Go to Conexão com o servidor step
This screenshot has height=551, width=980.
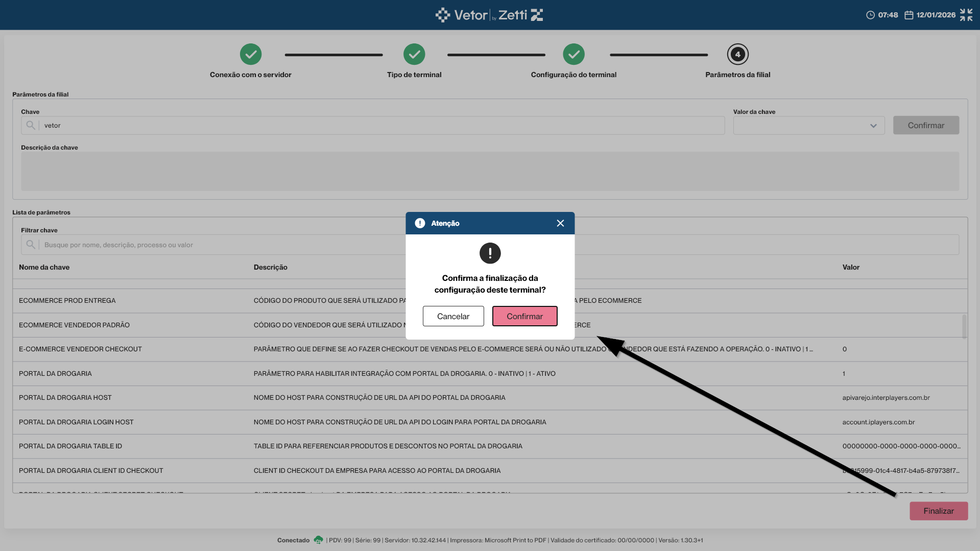pyautogui.click(x=251, y=54)
